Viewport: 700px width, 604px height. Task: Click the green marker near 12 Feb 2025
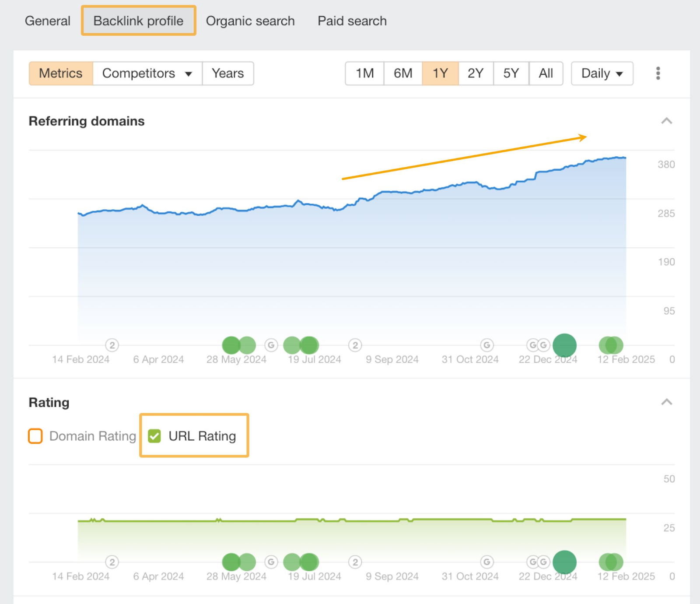pyautogui.click(x=610, y=345)
